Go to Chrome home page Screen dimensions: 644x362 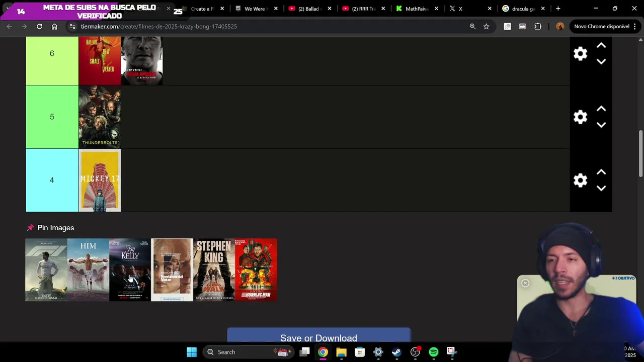click(x=54, y=26)
